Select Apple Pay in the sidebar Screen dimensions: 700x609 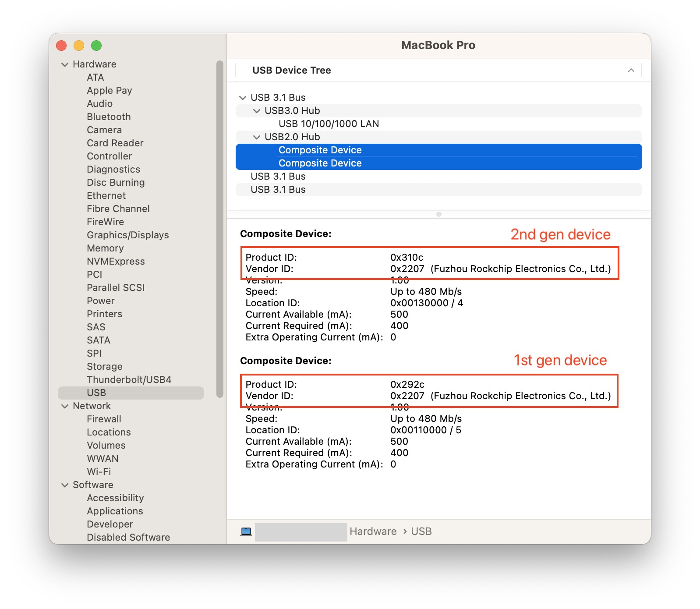tap(109, 91)
